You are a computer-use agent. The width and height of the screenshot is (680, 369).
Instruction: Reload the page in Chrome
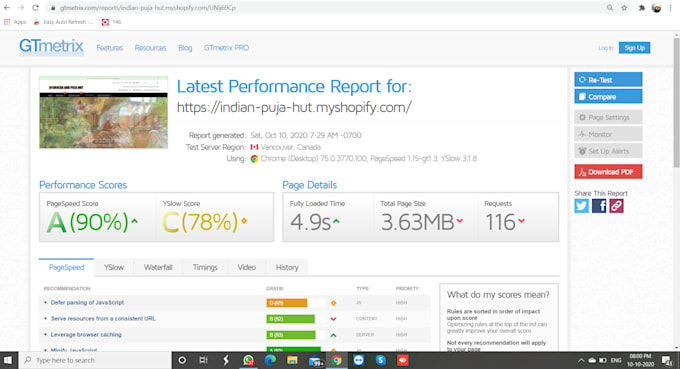[36, 8]
